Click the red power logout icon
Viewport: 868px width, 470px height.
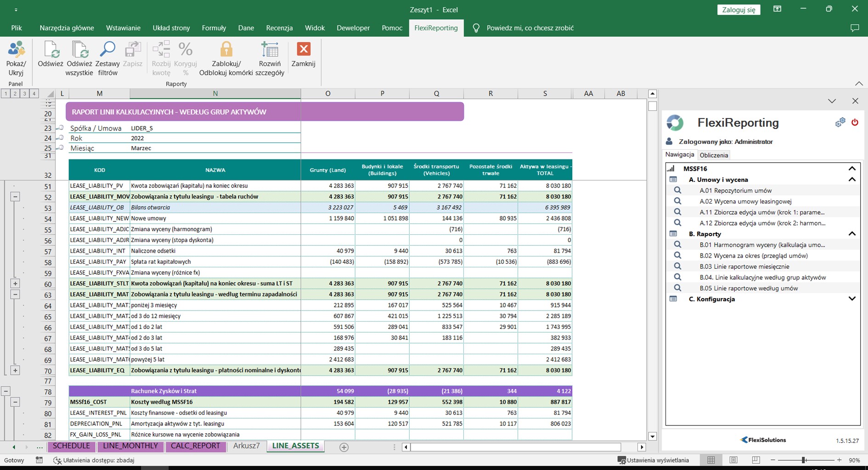(855, 122)
